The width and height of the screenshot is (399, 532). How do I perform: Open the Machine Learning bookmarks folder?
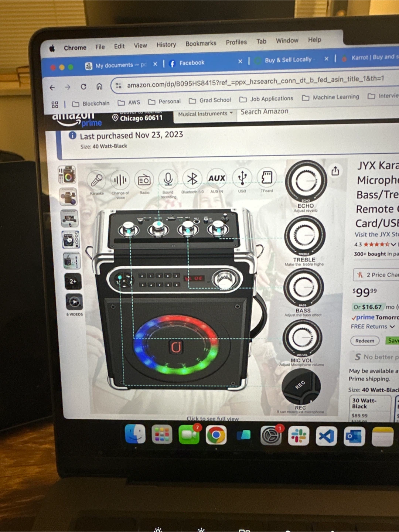(331, 97)
